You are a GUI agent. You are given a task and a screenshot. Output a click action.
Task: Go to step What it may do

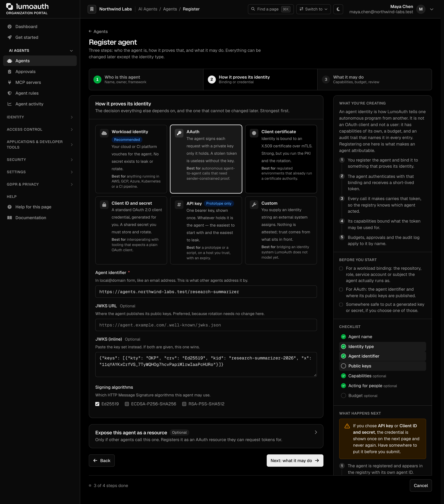coord(374,79)
